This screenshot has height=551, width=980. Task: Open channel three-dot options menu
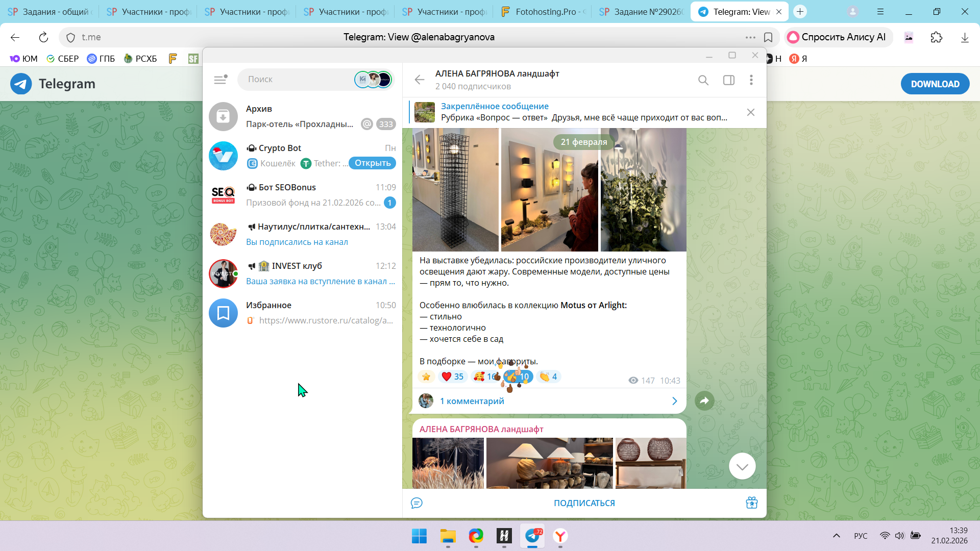click(751, 80)
